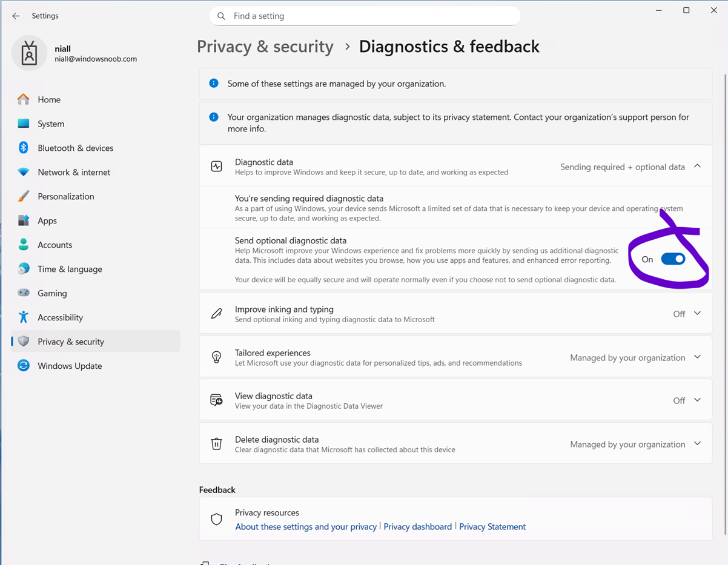Expand the Tailored experiences section

[x=697, y=357]
